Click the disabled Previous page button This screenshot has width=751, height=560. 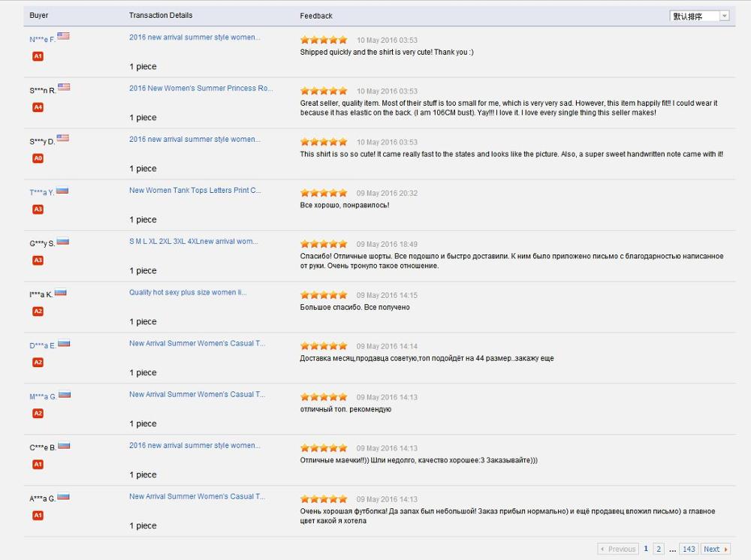coord(618,549)
